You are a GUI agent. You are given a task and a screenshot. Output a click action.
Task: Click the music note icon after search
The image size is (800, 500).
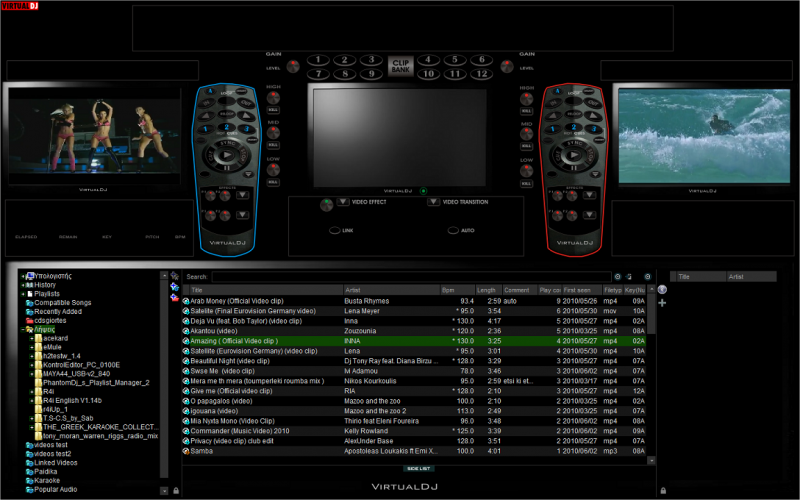pos(629,277)
